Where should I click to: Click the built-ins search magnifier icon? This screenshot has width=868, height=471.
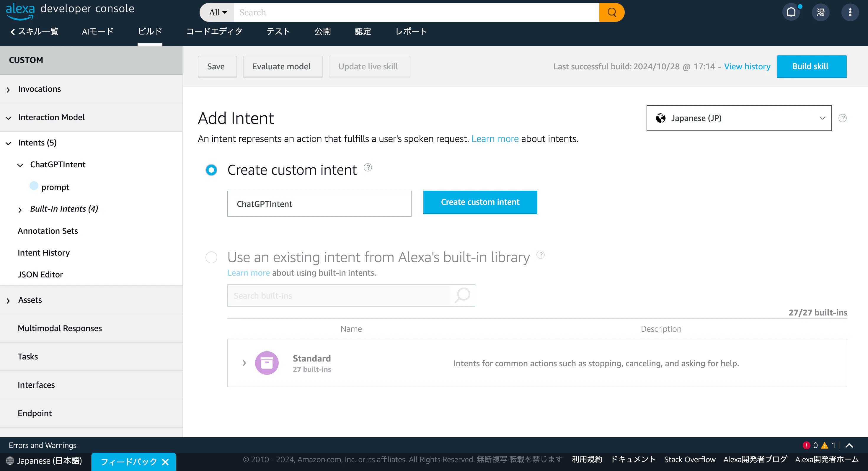tap(462, 295)
